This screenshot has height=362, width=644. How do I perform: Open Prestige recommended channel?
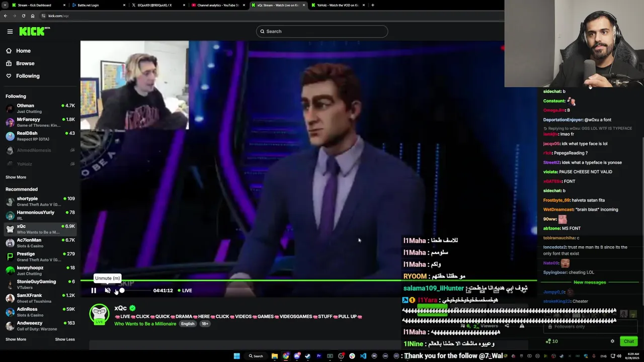pos(40,257)
